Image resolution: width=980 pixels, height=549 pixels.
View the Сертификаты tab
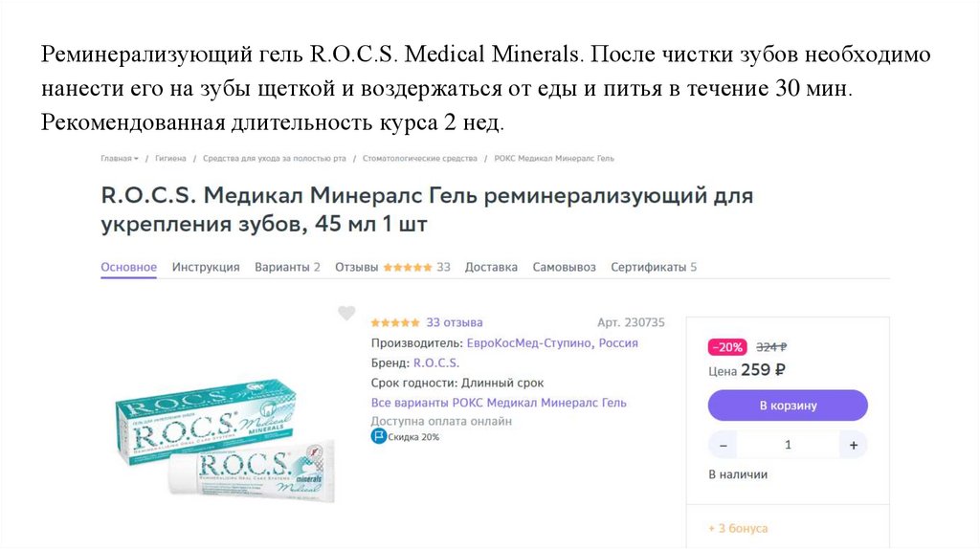(653, 267)
